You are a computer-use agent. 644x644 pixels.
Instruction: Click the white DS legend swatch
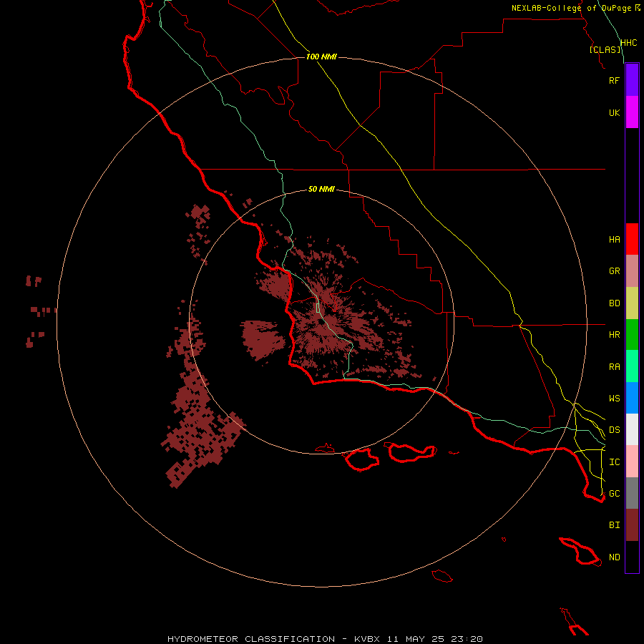[632, 429]
